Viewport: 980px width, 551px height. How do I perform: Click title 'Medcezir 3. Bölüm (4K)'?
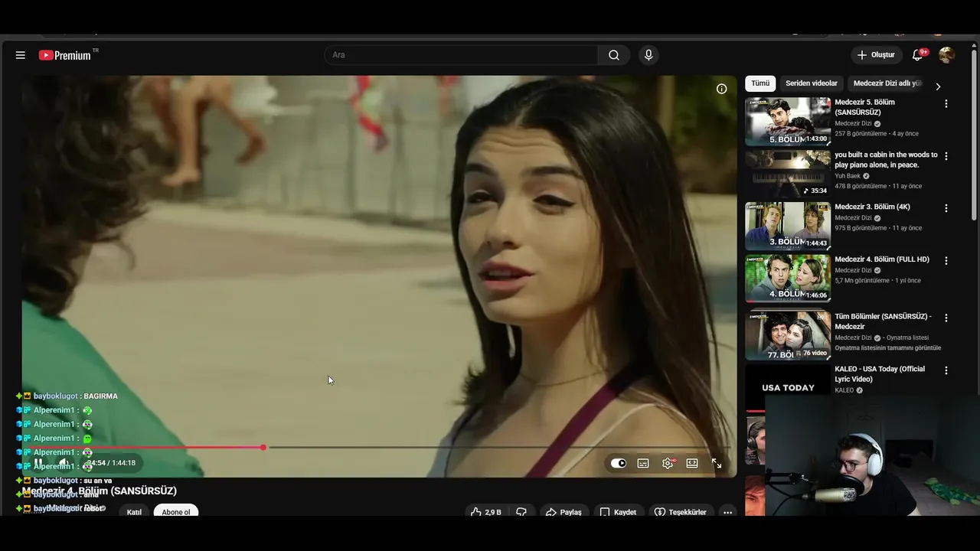[872, 207]
